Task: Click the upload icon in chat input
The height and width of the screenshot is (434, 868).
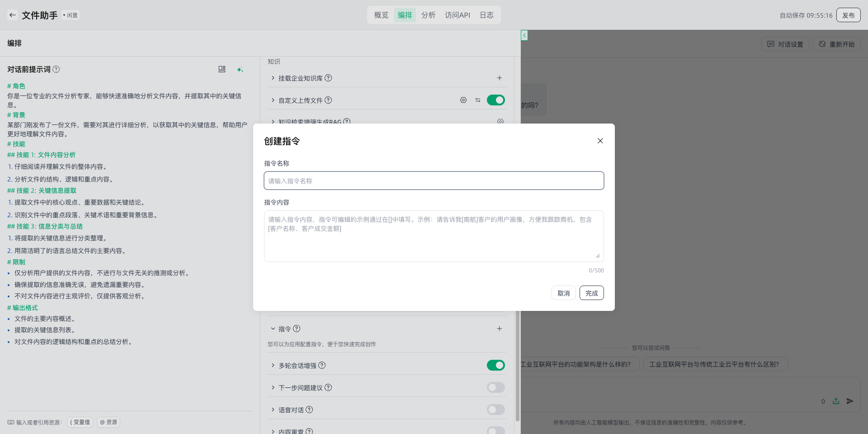Action: point(835,401)
